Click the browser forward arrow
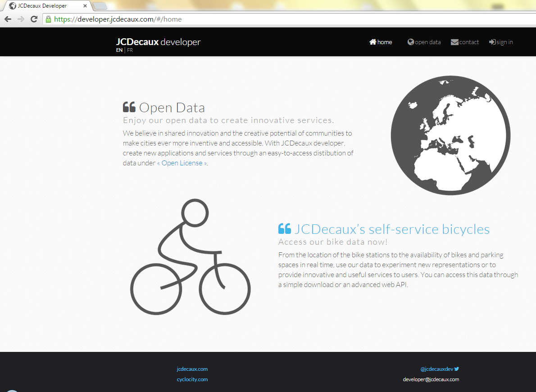The width and height of the screenshot is (536, 392). click(21, 19)
